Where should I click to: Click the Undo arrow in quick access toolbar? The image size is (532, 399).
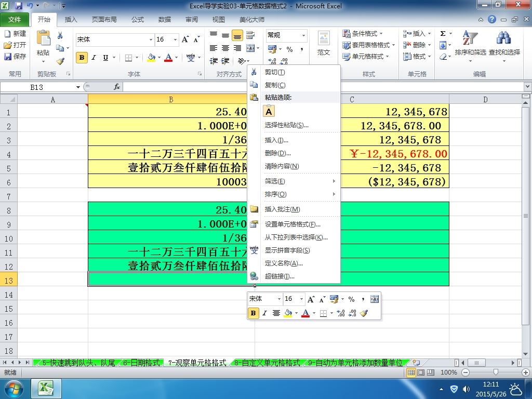[x=30, y=6]
